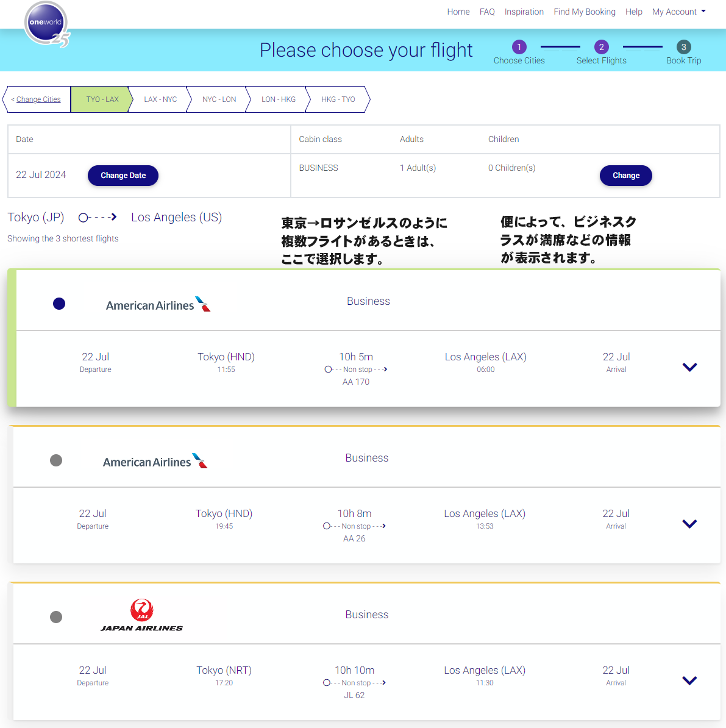Select the AA 170 flight radio button

[59, 304]
